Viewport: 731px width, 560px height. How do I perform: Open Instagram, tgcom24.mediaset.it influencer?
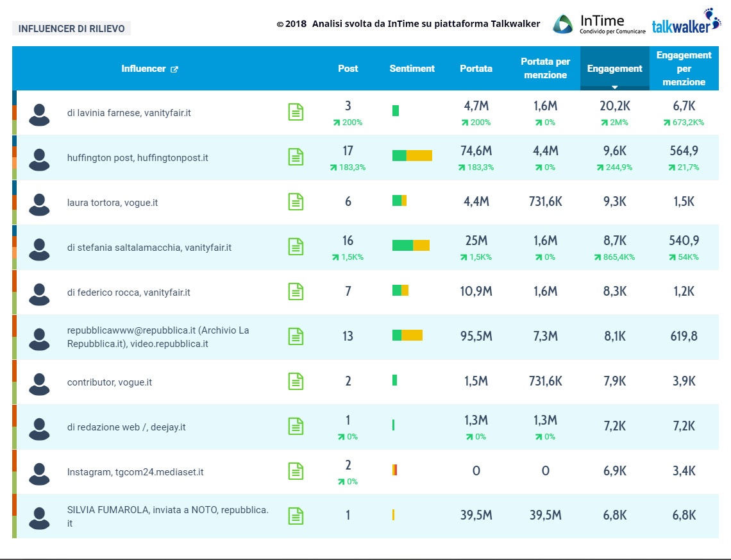[135, 472]
